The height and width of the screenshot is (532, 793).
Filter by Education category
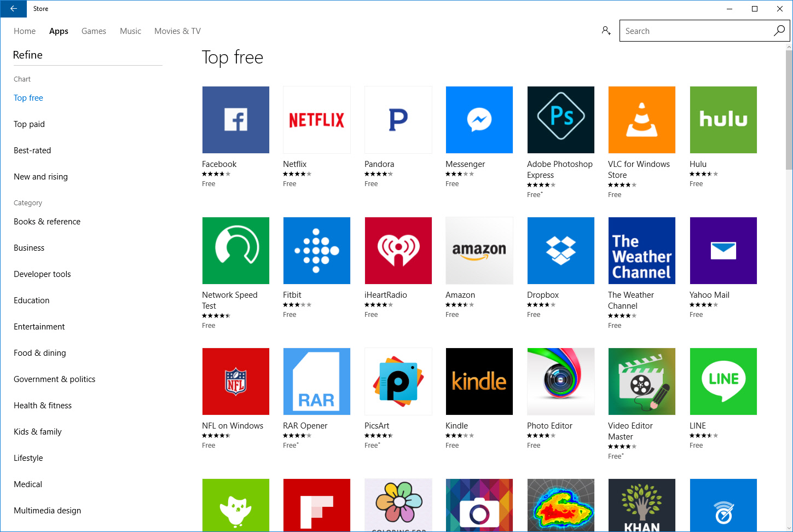tap(32, 300)
